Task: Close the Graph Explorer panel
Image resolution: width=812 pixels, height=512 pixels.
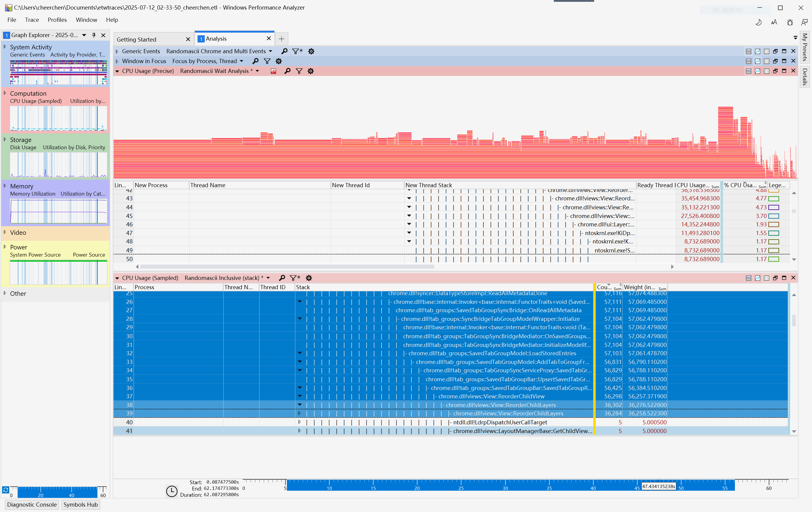Action: (103, 35)
